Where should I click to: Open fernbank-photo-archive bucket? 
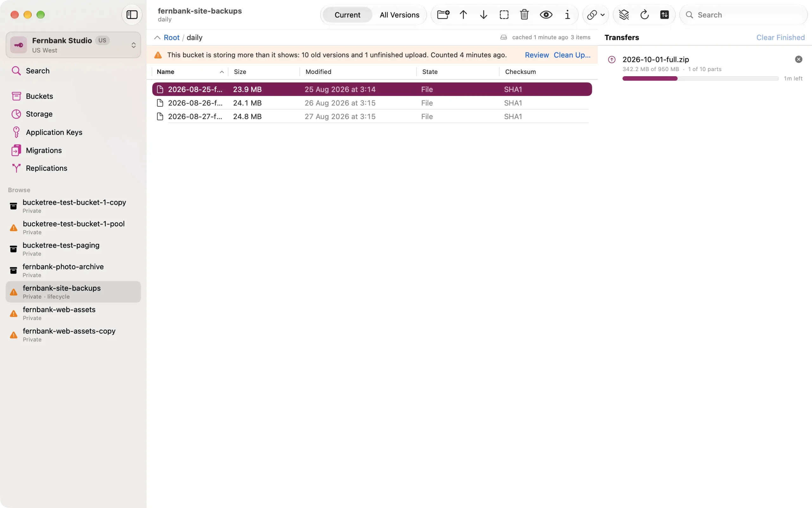73,271
